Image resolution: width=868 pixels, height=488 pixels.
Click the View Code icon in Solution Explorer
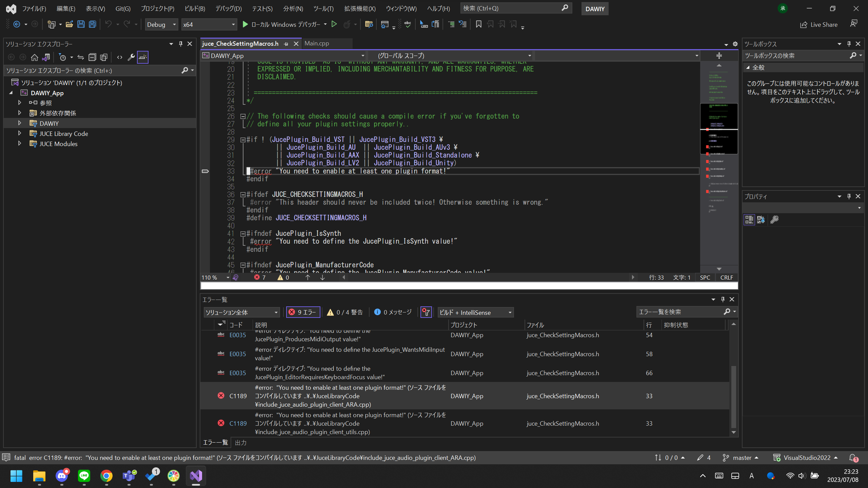[119, 57]
